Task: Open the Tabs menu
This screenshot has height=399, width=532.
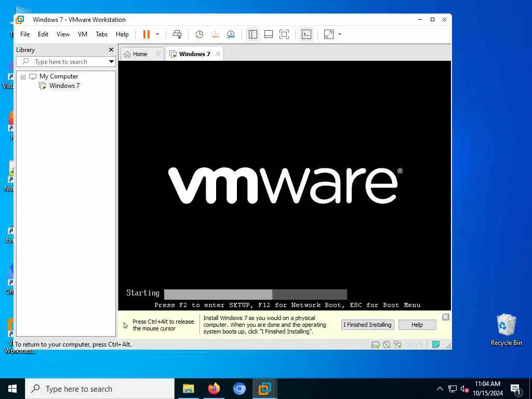Action: point(101,34)
